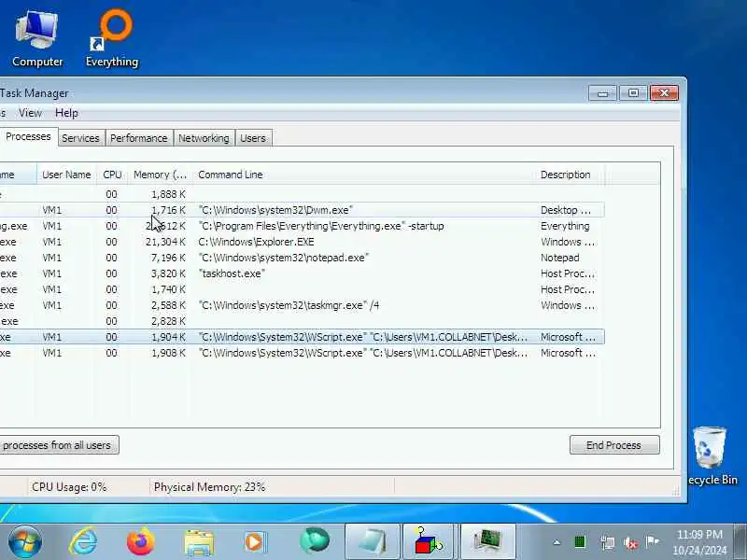Switch to the Services tab
Viewport: 747px width, 560px height.
tap(80, 138)
